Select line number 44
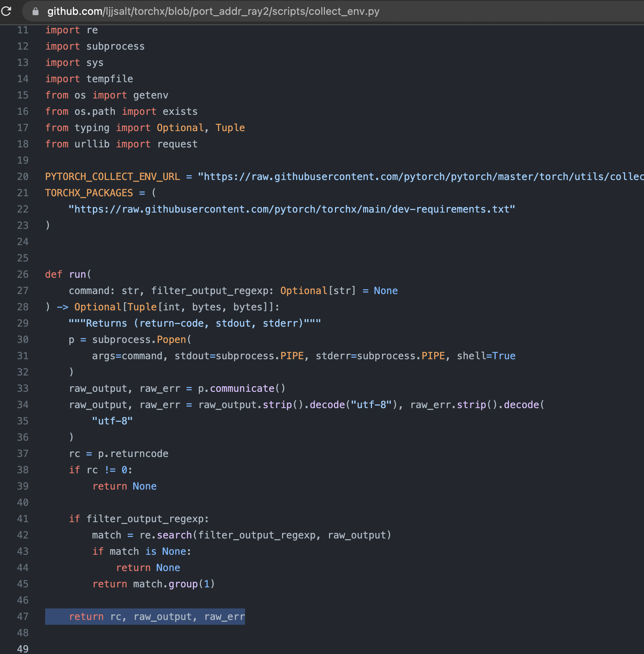This screenshot has width=644, height=654. pos(23,568)
